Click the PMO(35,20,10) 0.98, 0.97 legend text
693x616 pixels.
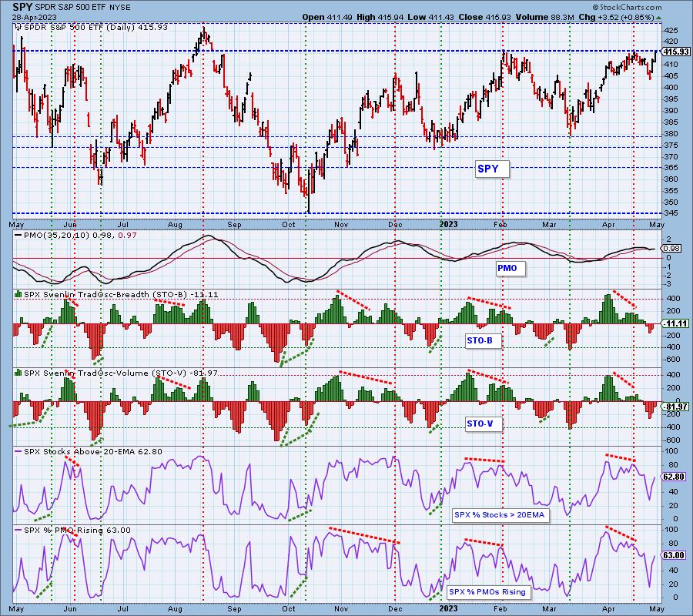(x=80, y=236)
